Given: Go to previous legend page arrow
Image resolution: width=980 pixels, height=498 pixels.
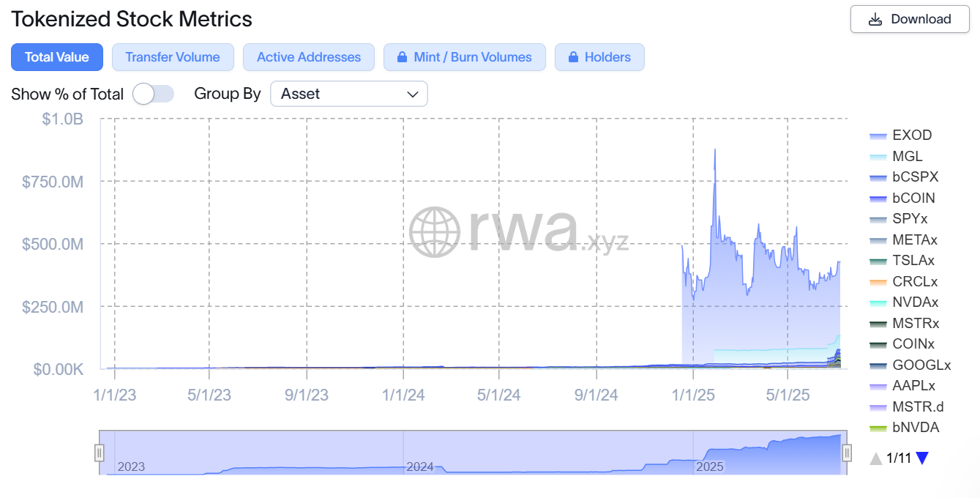Looking at the screenshot, I should [x=875, y=458].
